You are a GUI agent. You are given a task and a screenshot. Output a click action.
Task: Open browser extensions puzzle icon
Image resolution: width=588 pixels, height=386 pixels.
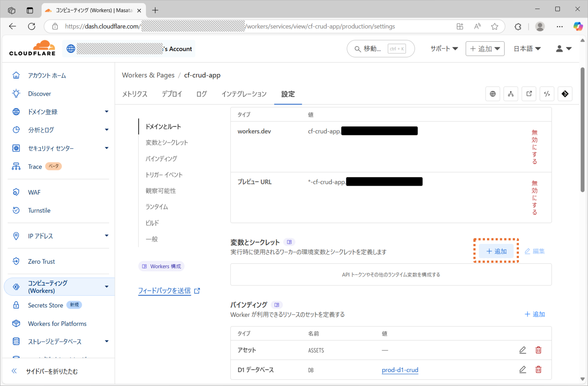[518, 27]
